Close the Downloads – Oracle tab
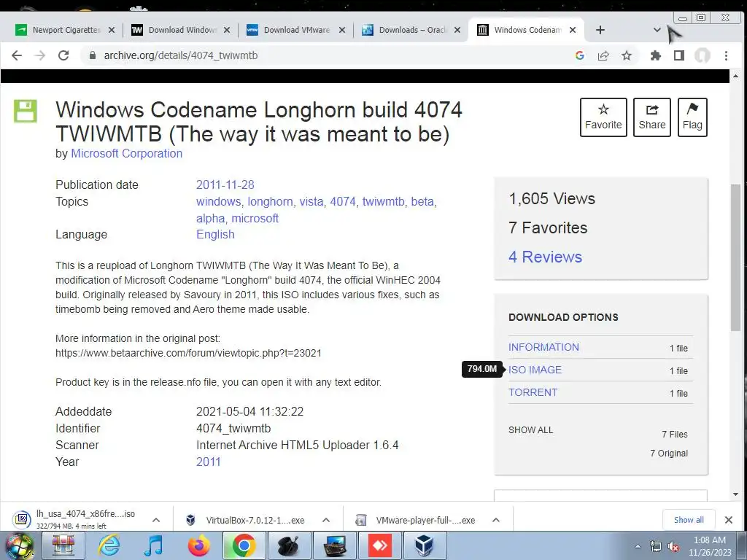Image resolution: width=747 pixels, height=560 pixels. pyautogui.click(x=457, y=30)
